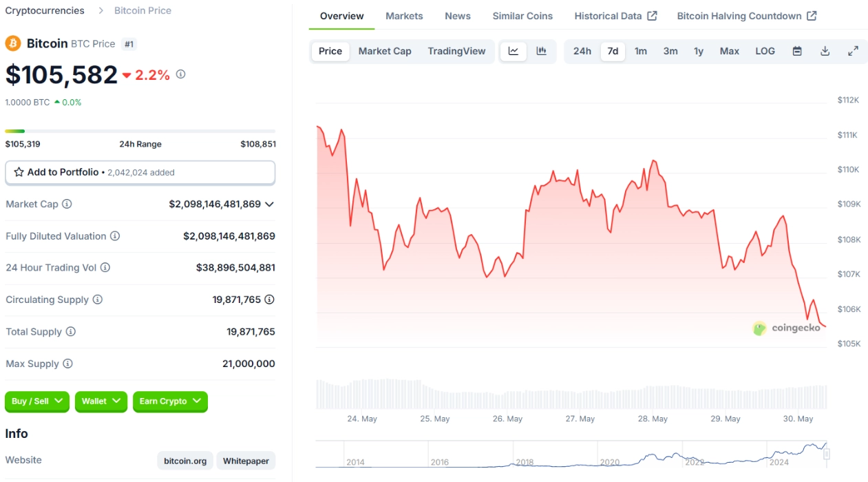Click the 24h Range progress bar
The width and height of the screenshot is (868, 482).
(140, 131)
